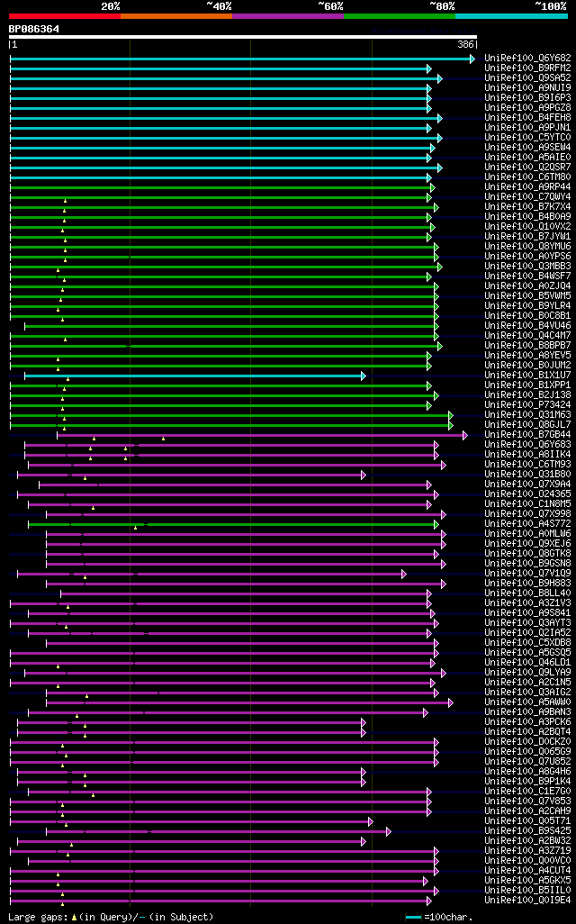
Task: Open hit UniRef100_Q05T71
Action: click(x=527, y=820)
